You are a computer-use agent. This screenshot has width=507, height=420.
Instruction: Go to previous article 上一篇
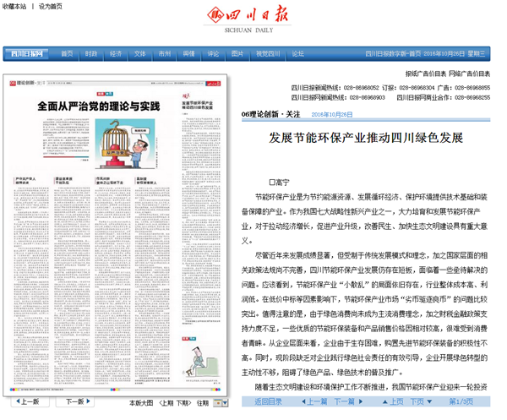click(314, 401)
